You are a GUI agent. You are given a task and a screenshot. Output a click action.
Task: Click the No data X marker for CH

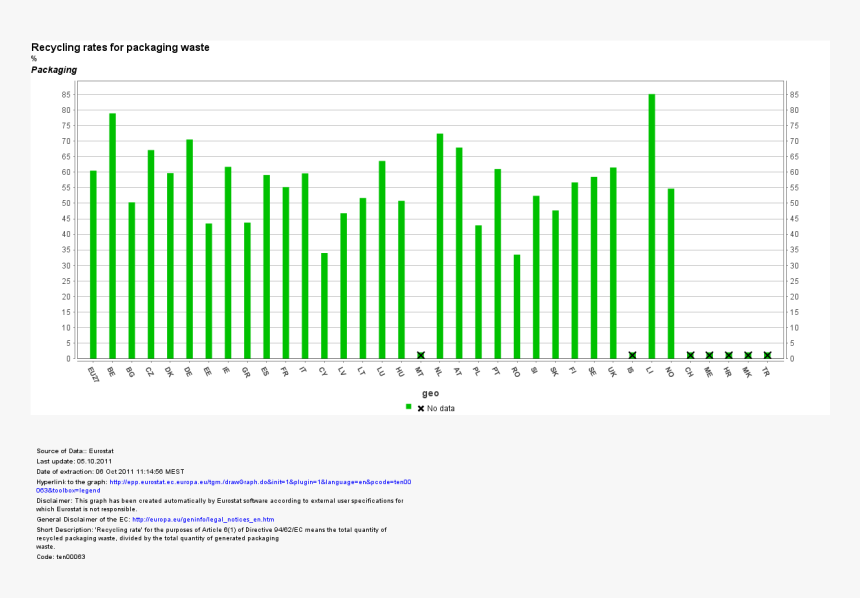pos(690,355)
